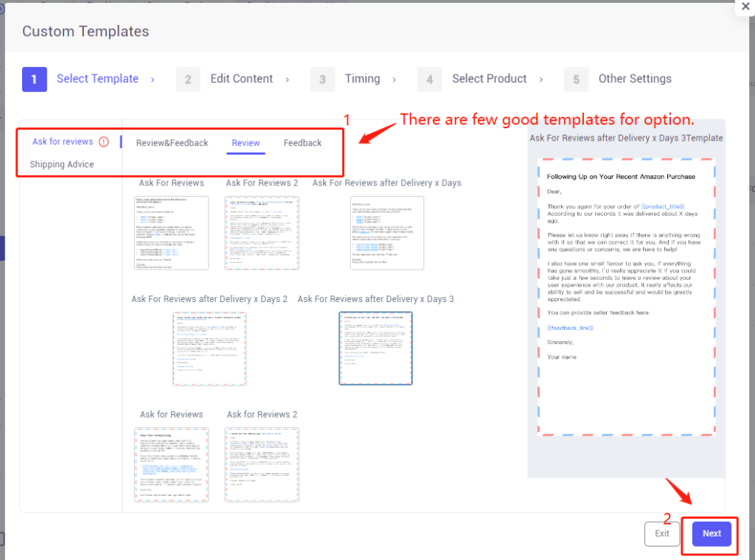The height and width of the screenshot is (560, 755).
Task: Click 'Ask For Reviews after Delivery x Days 2' label
Action: (x=209, y=298)
